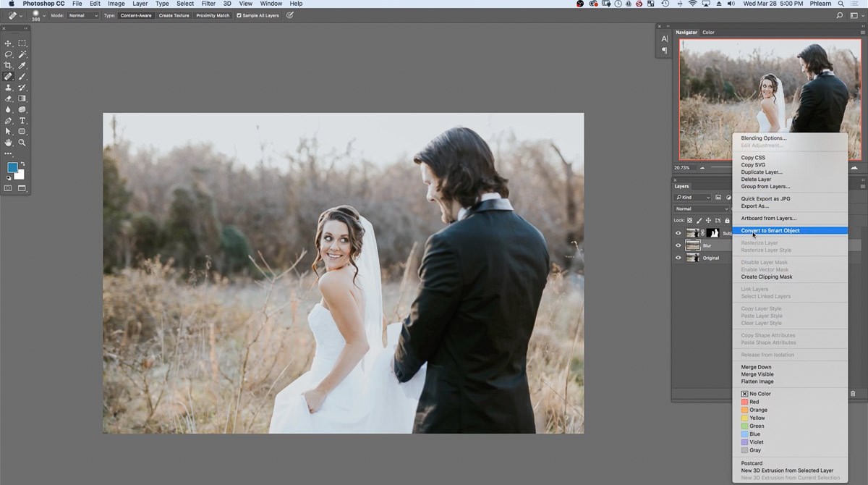Open the Navigator panel menu
The width and height of the screenshot is (868, 485).
pyautogui.click(x=862, y=33)
